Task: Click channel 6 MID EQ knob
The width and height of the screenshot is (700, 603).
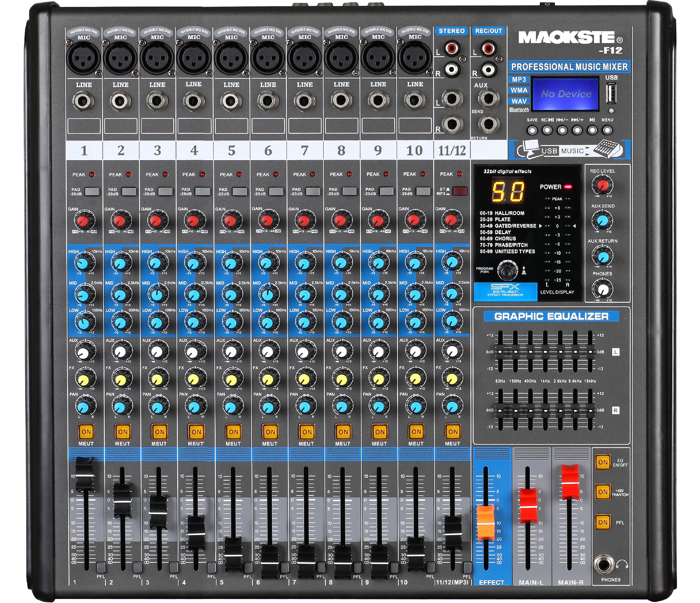Action: click(x=268, y=294)
